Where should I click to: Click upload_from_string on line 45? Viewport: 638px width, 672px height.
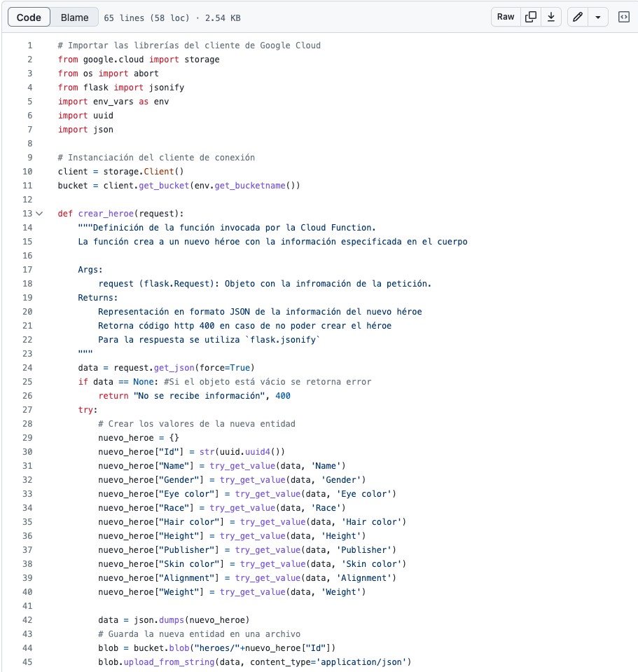coord(169,661)
